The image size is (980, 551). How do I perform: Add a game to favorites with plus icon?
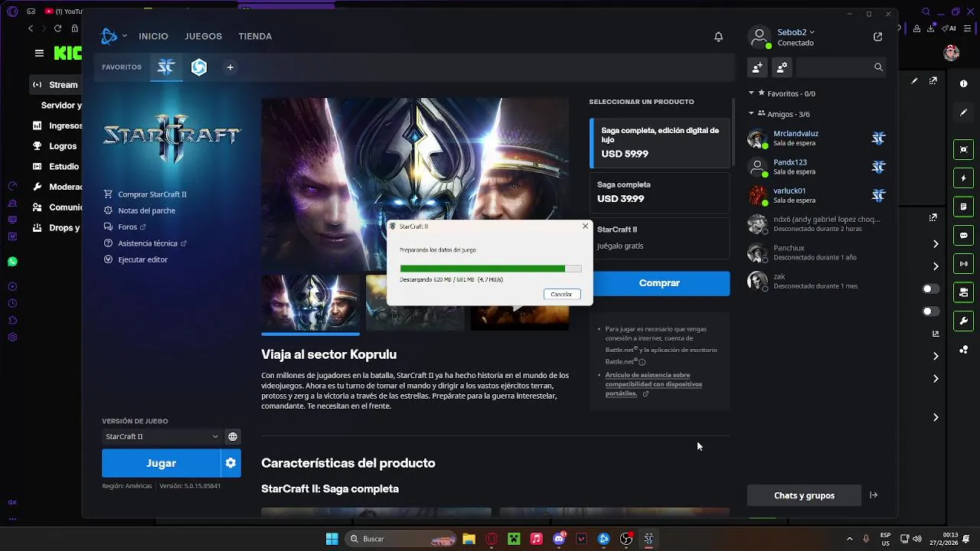[x=230, y=67]
